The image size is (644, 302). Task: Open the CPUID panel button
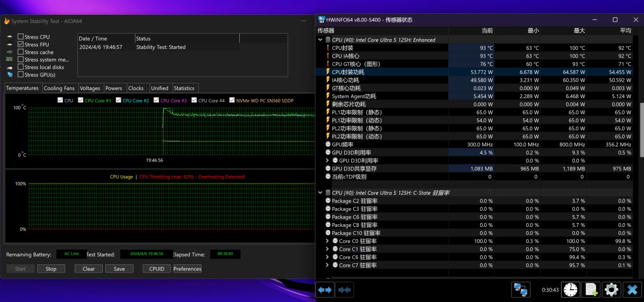157,269
